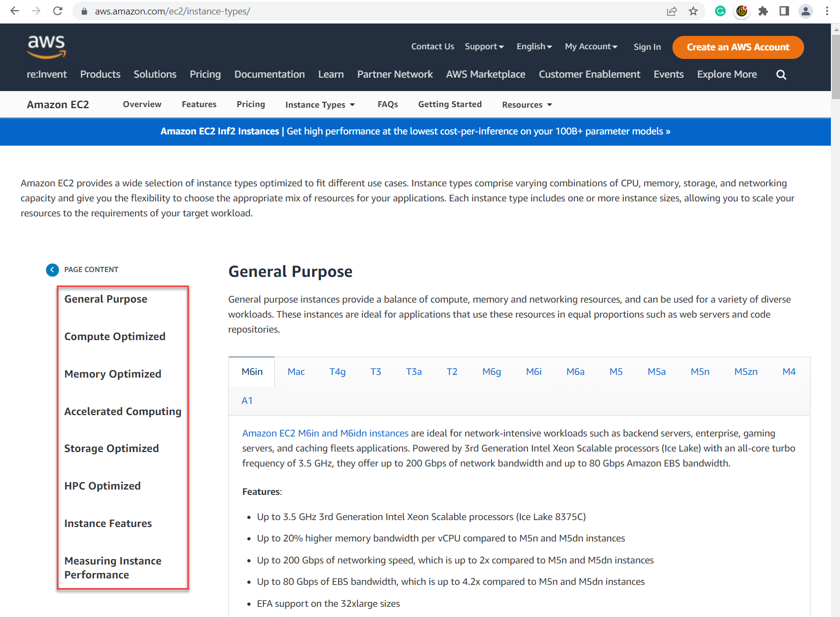Select the M6g tab
This screenshot has width=840, height=617.
[491, 372]
